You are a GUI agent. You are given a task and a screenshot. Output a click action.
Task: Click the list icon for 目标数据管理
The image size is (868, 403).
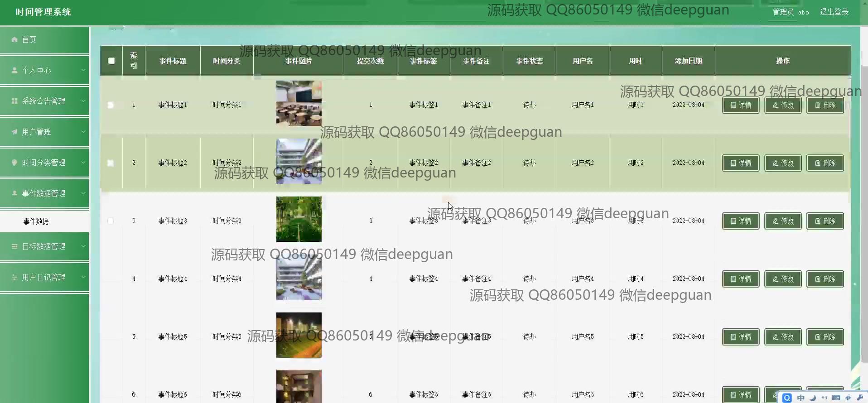pos(14,247)
